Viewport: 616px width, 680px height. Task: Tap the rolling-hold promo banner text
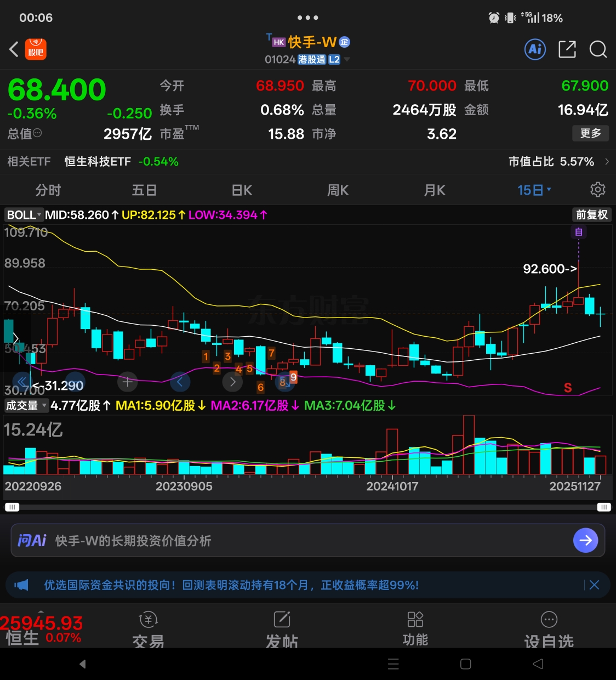(231, 585)
